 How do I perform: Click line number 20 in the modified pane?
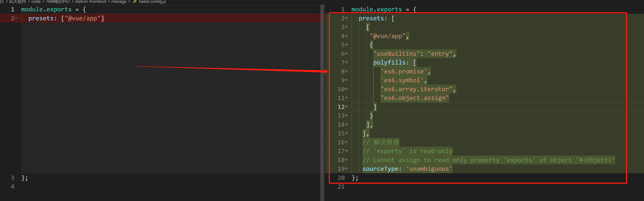[341, 178]
